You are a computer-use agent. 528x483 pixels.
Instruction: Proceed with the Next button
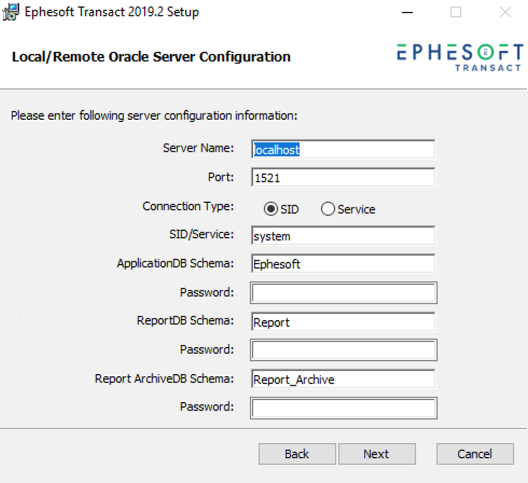377,454
